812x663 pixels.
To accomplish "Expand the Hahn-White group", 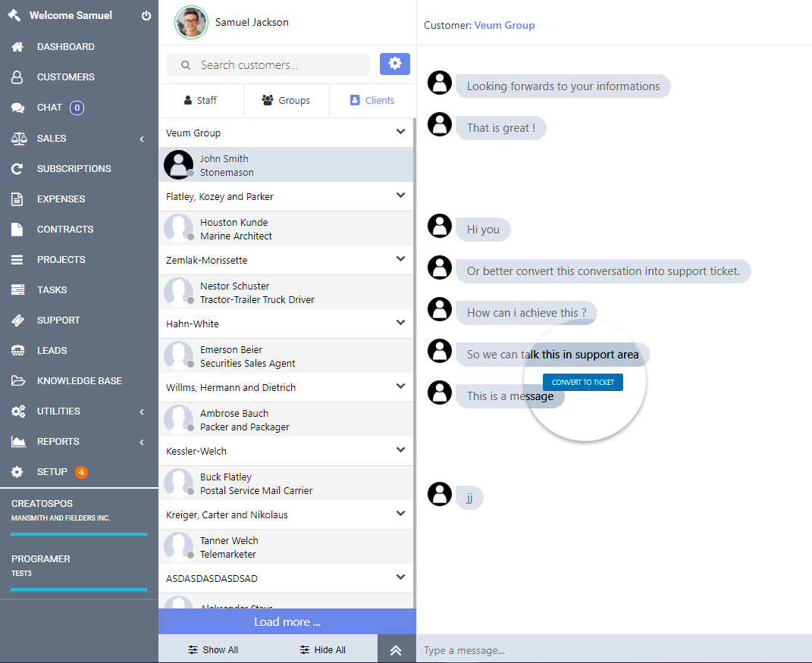I will 401,324.
